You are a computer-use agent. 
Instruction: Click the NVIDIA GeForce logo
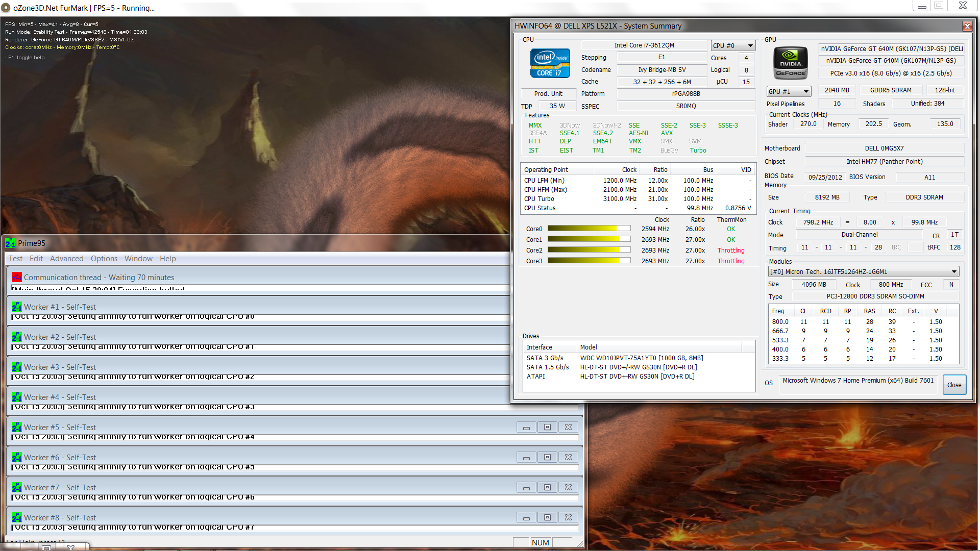point(791,63)
